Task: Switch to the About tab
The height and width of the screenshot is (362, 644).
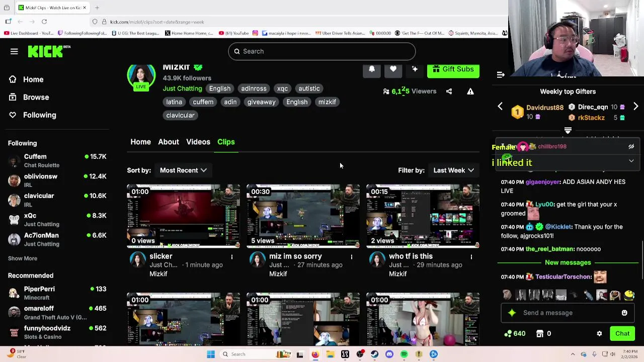Action: [169, 142]
